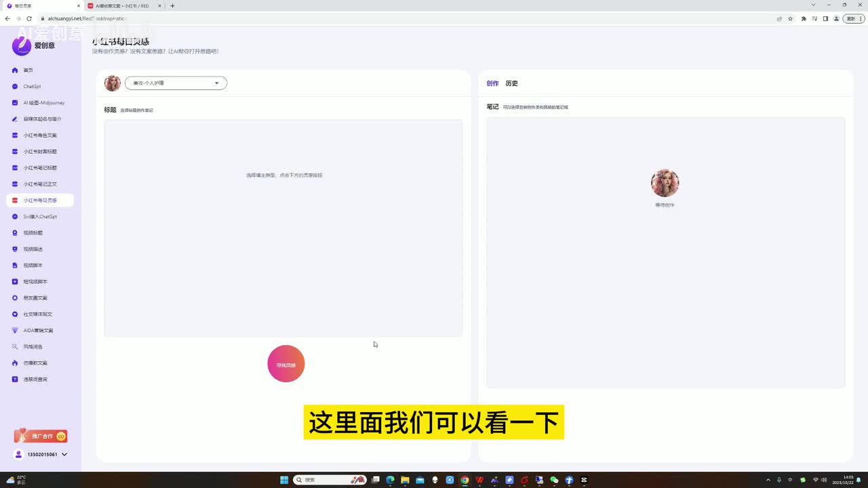The image size is (868, 488).
Task: Click the ChatGpt sidebar icon
Action: click(x=15, y=87)
